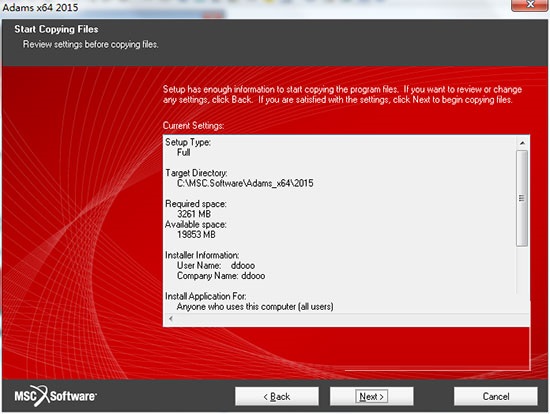Click the vertical scrollbar thumb in Current Settings
The width and height of the screenshot is (550, 414).
522,198
